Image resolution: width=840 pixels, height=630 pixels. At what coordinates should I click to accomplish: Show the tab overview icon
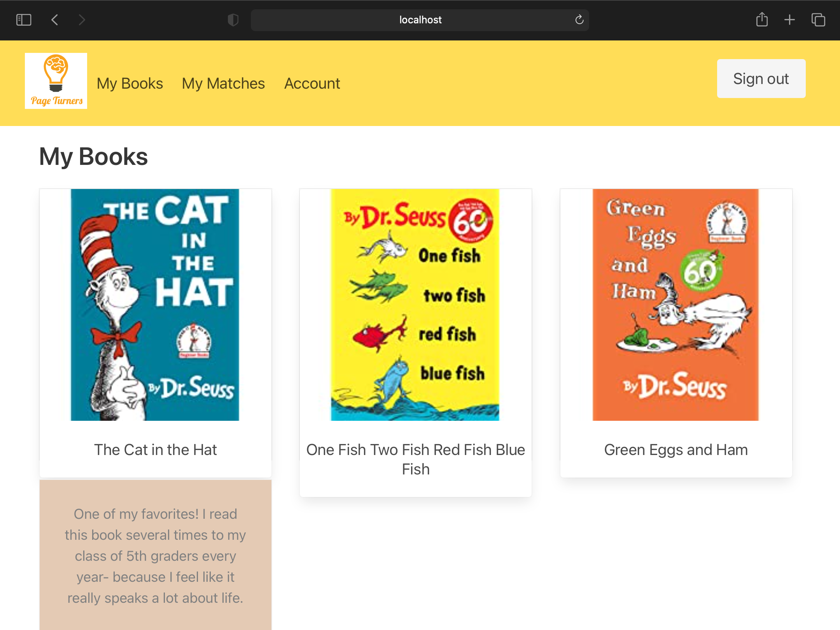click(x=818, y=20)
